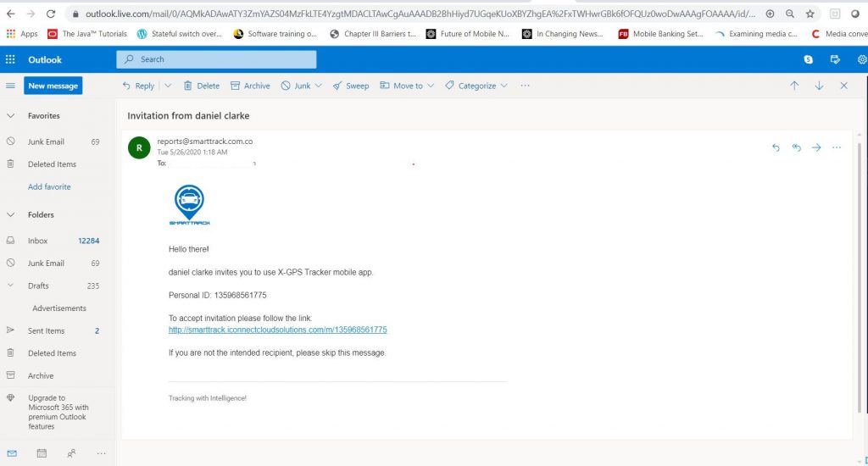The width and height of the screenshot is (868, 466).
Task: Open the Categorize dropdown
Action: pyautogui.click(x=476, y=86)
